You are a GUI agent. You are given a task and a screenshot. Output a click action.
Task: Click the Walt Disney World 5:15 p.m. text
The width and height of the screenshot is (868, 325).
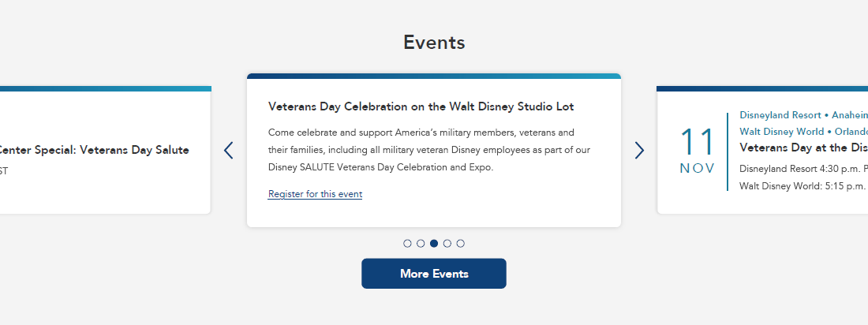[x=803, y=186]
